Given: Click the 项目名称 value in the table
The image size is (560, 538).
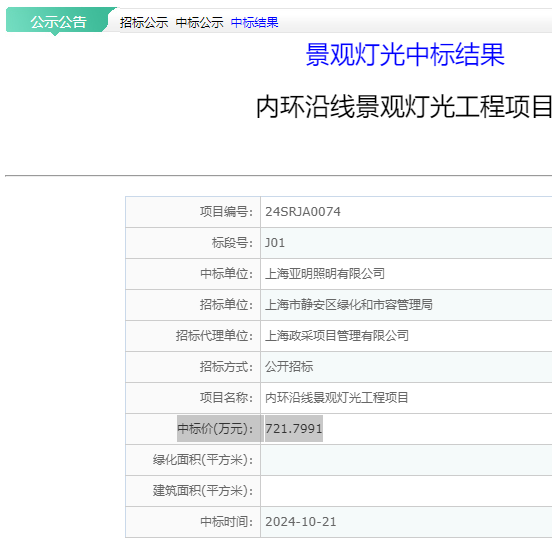Looking at the screenshot, I should (336, 398).
